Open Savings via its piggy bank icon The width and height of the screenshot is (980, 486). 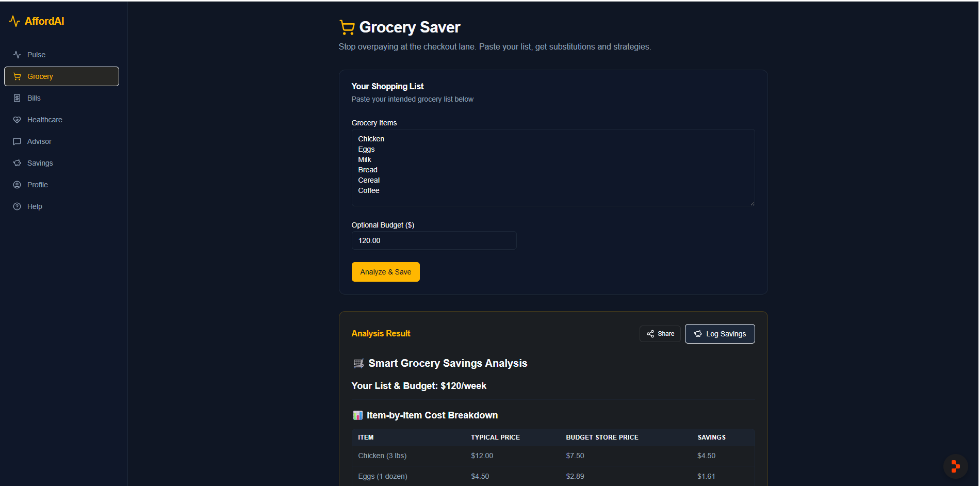(17, 163)
